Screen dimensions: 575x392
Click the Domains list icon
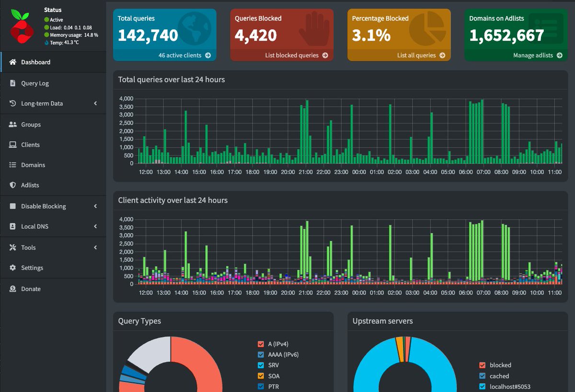point(13,165)
